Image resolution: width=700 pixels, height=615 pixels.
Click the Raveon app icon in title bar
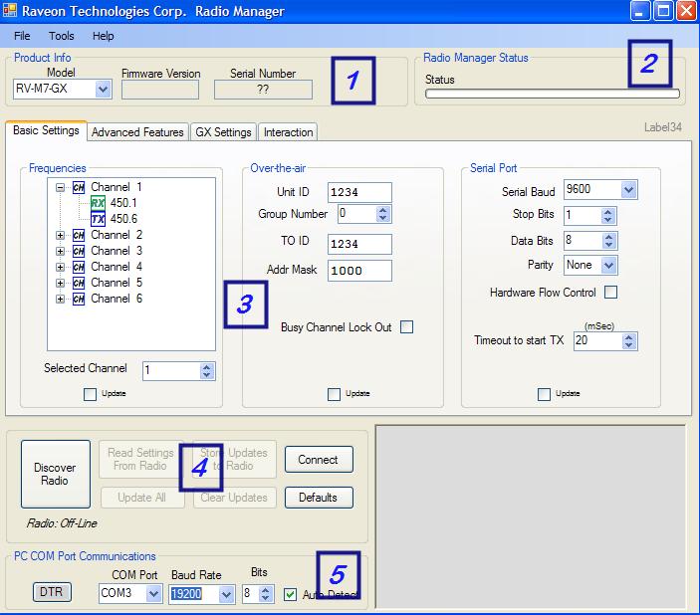[10, 10]
